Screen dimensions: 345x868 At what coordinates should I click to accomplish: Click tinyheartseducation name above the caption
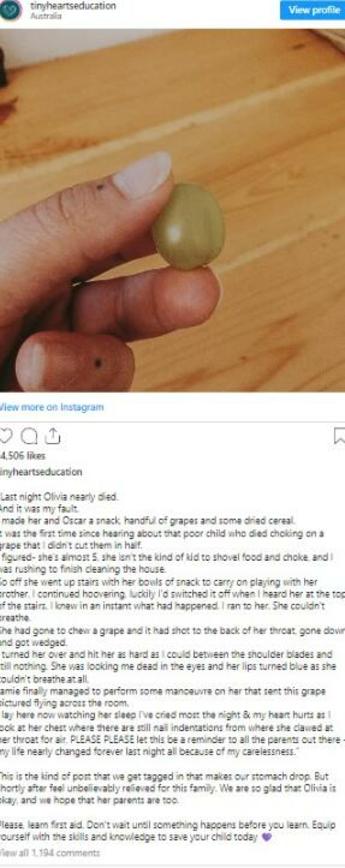41,472
